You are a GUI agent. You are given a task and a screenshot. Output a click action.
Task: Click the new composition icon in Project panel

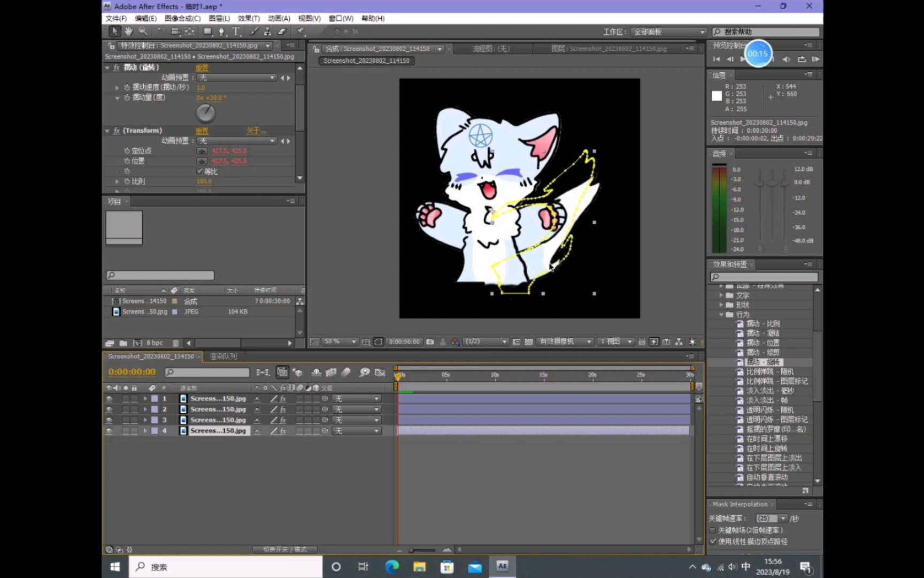tap(137, 343)
